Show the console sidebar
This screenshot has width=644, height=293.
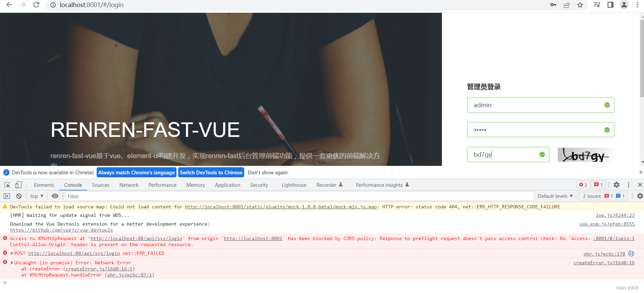pos(7,196)
